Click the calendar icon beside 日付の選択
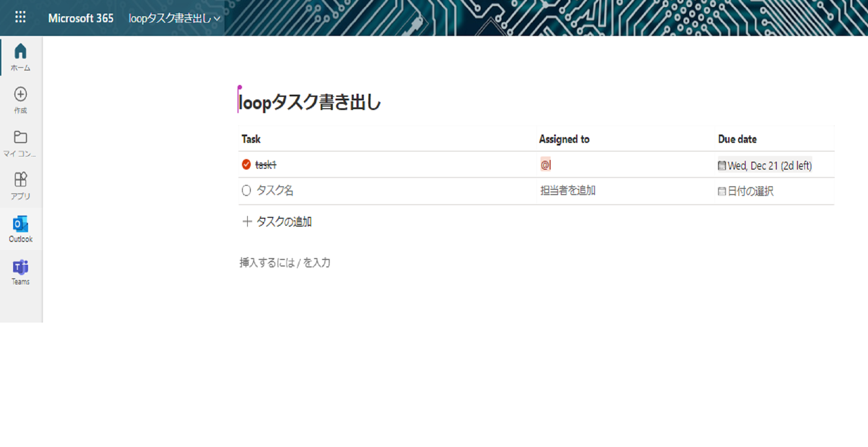The width and height of the screenshot is (868, 447). click(722, 191)
